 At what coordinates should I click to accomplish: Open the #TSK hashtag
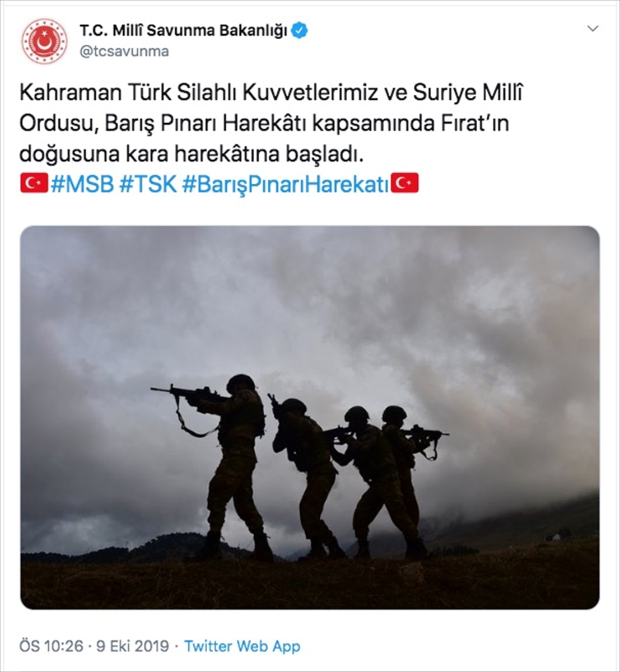(148, 184)
